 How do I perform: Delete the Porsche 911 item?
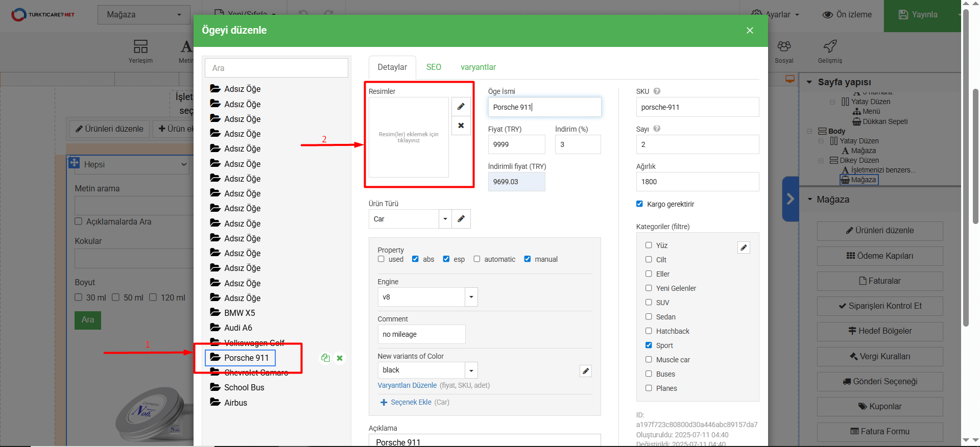click(340, 358)
